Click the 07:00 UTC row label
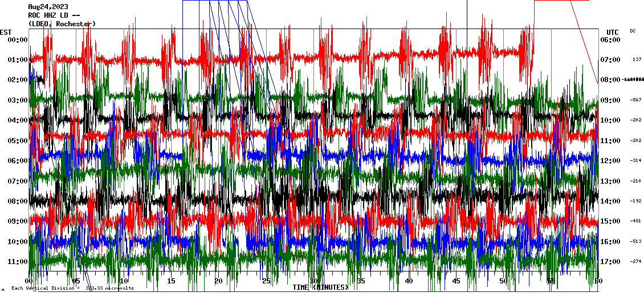The width and height of the screenshot is (644, 296). (610, 60)
